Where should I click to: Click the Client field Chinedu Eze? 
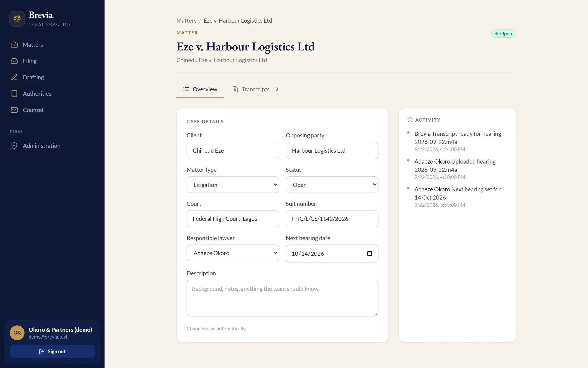pos(233,150)
